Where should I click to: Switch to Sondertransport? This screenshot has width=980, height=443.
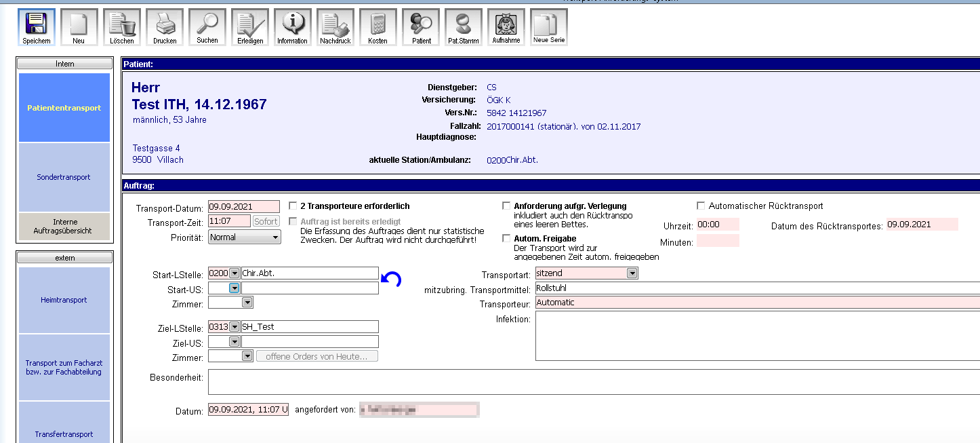click(64, 177)
